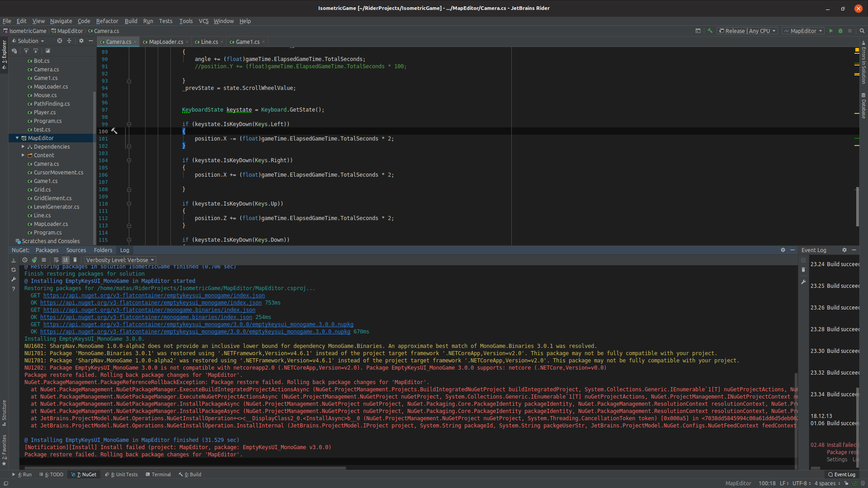Click the Locate/scroll-from-source target icon in Solution panel
This screenshot has height=488, width=868.
click(x=59, y=41)
